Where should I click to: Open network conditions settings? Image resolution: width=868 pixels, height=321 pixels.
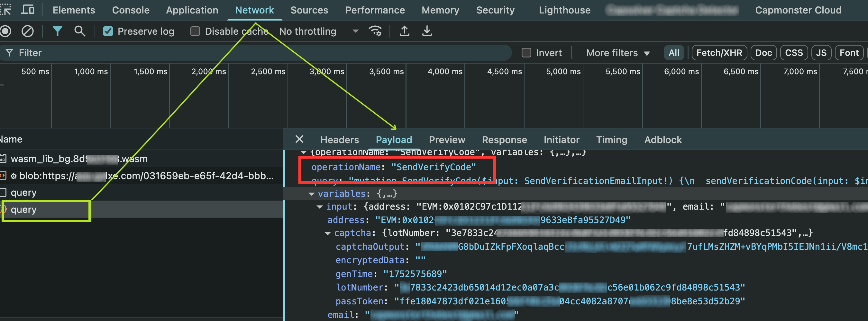click(376, 31)
